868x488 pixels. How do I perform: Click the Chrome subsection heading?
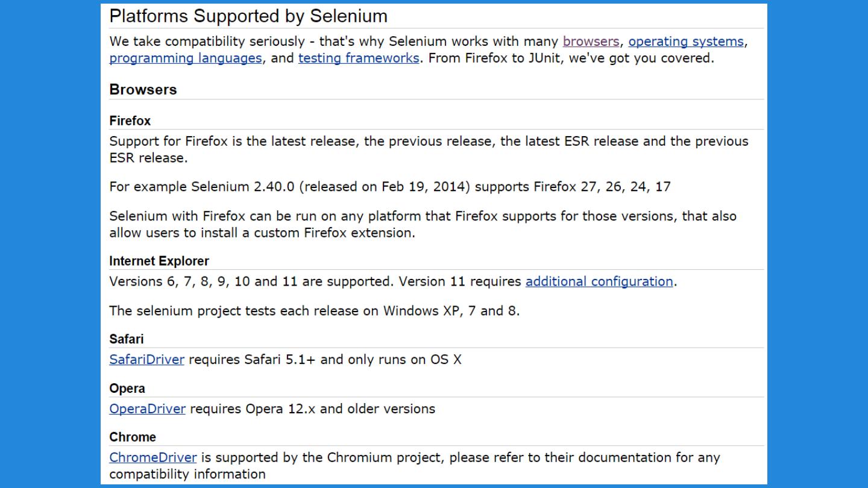click(x=132, y=437)
